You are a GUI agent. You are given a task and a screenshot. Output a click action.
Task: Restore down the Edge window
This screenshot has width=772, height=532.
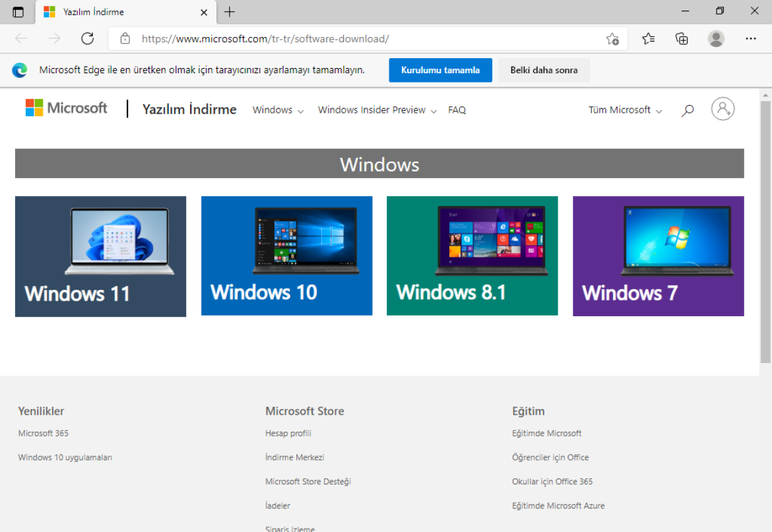[720, 11]
